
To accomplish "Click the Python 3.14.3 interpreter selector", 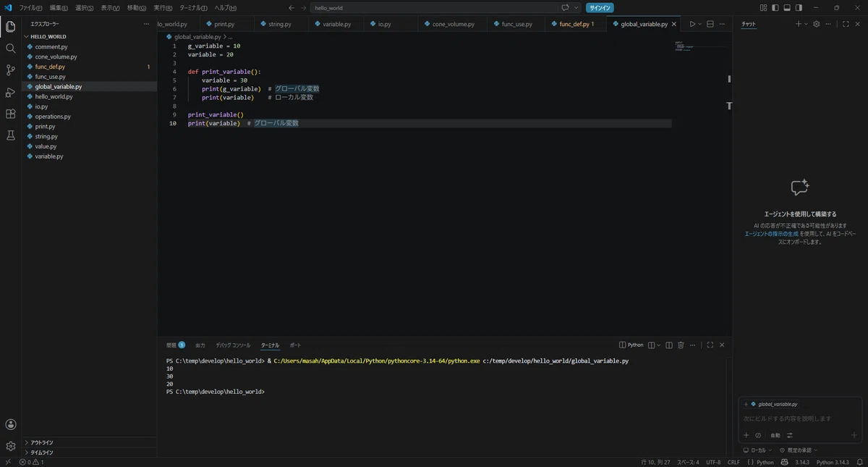I will click(x=833, y=462).
